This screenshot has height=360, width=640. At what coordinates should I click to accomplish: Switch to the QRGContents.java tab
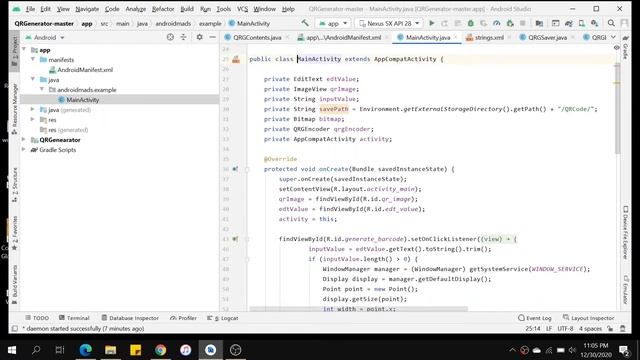pos(256,37)
